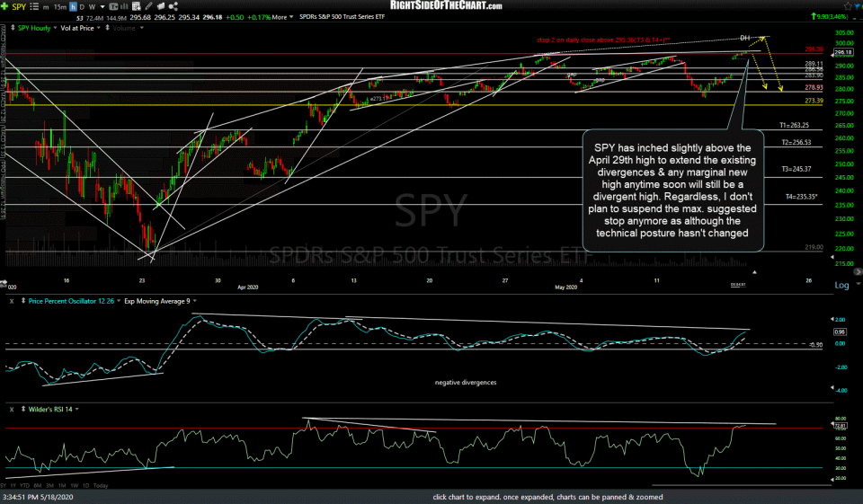Open the watchlist icon beside SPY
The image size is (863, 504).
[34, 6]
